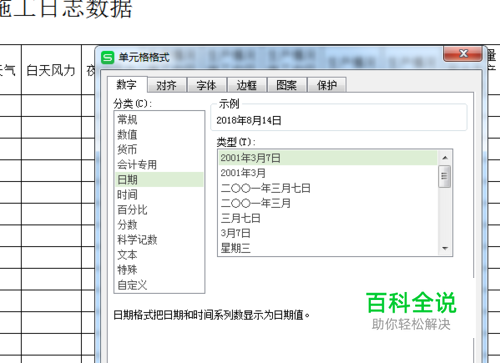Select the 日期 category
500x363 pixels.
(159, 180)
